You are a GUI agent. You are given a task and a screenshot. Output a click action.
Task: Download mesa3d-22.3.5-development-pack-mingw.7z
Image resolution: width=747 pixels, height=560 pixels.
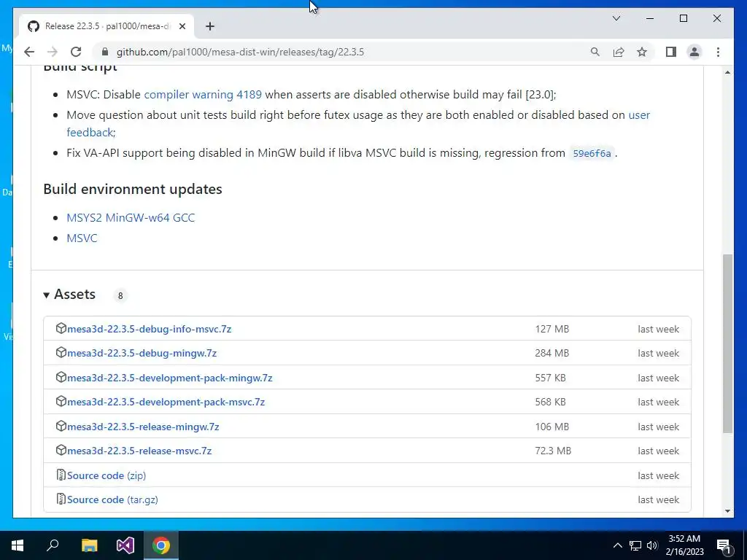pyautogui.click(x=169, y=378)
